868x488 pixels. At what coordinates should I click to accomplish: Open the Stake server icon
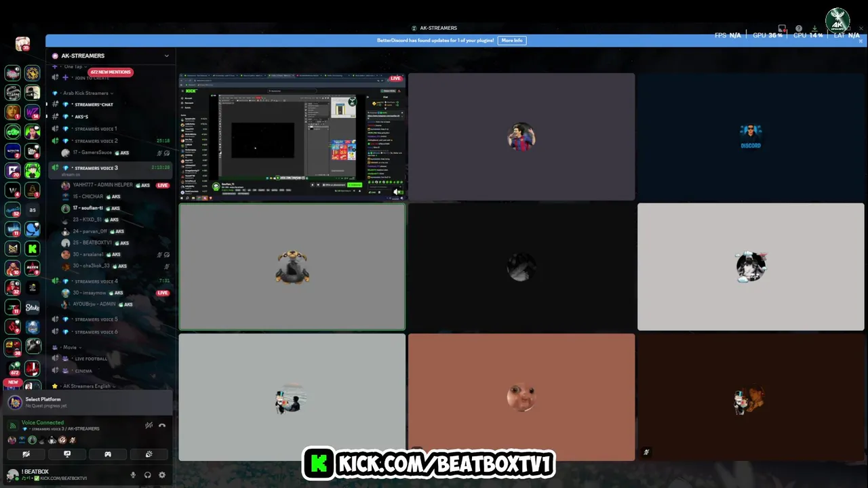click(32, 308)
